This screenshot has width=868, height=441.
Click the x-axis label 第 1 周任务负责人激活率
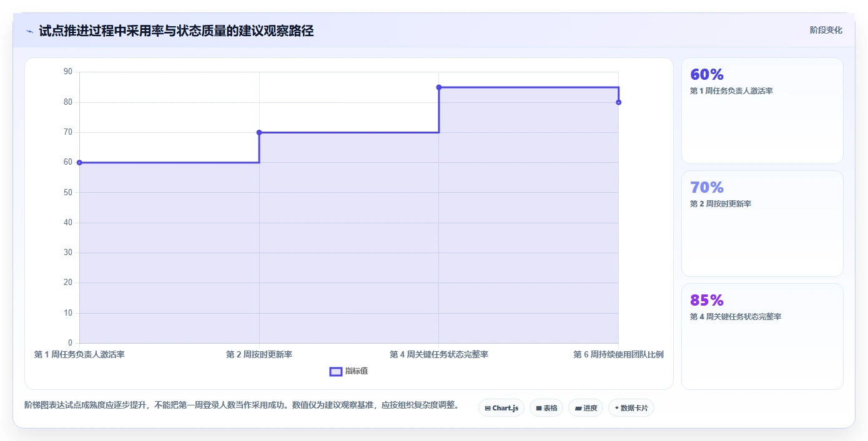(x=79, y=354)
